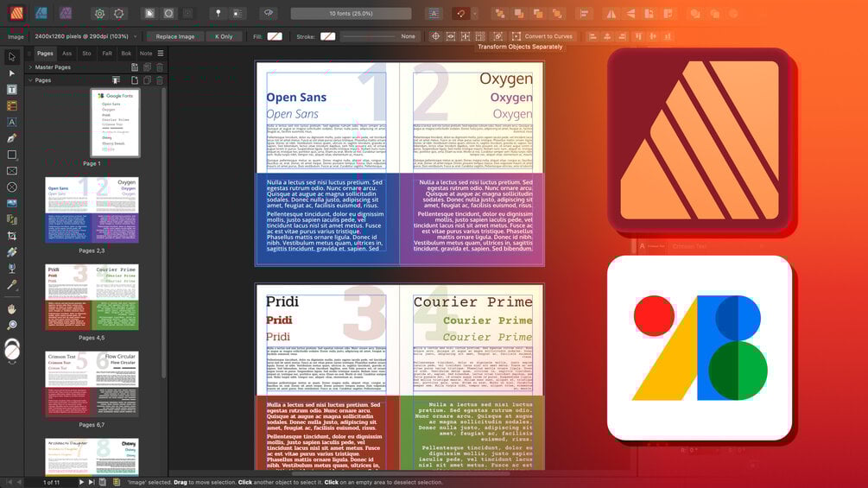Select the Fill gradient tool
Screen dimensions: 868x488
(11, 252)
